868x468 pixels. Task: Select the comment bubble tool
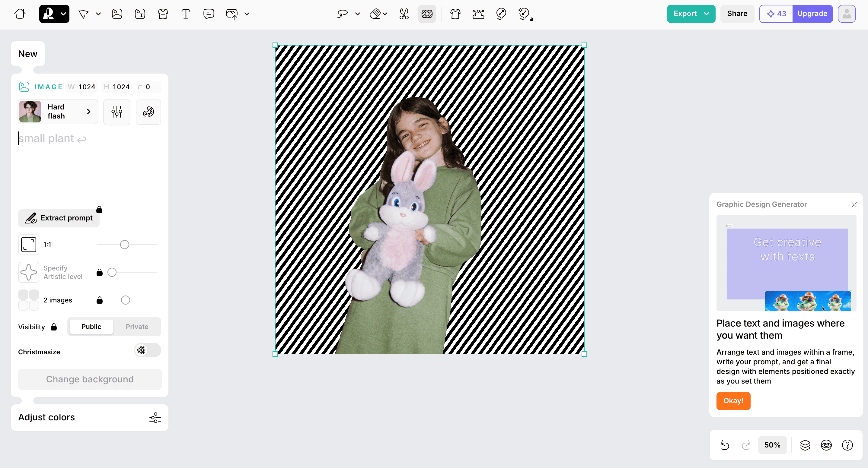coord(209,14)
